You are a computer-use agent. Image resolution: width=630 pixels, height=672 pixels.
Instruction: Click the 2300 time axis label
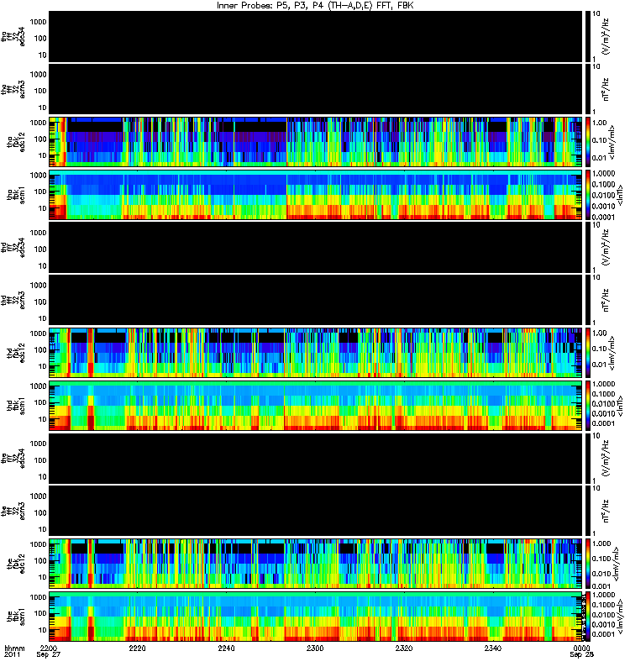tap(315, 648)
